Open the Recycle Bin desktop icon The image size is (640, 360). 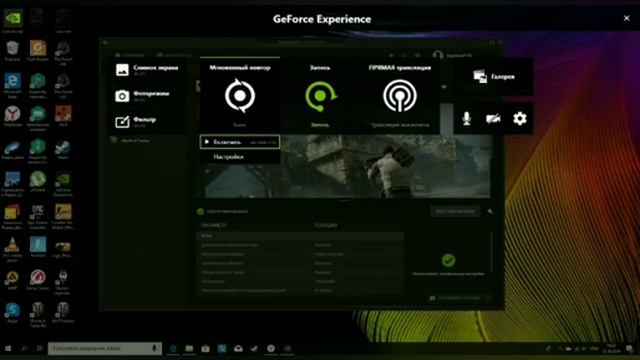point(12,51)
